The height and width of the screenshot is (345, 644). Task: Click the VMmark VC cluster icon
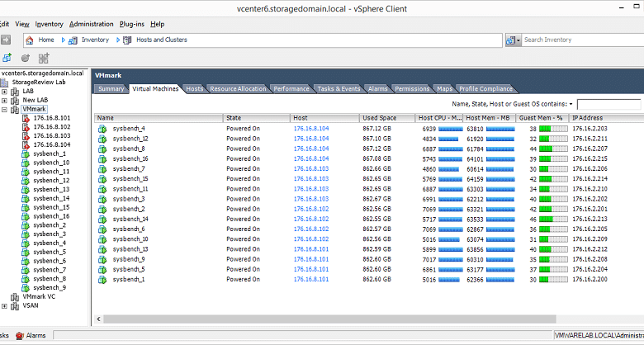click(15, 297)
